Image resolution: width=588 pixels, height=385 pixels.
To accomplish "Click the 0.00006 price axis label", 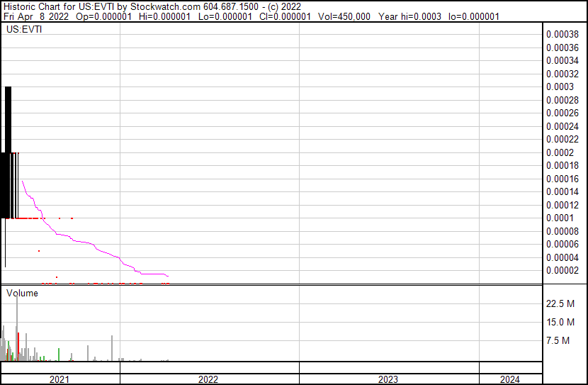I will (562, 245).
